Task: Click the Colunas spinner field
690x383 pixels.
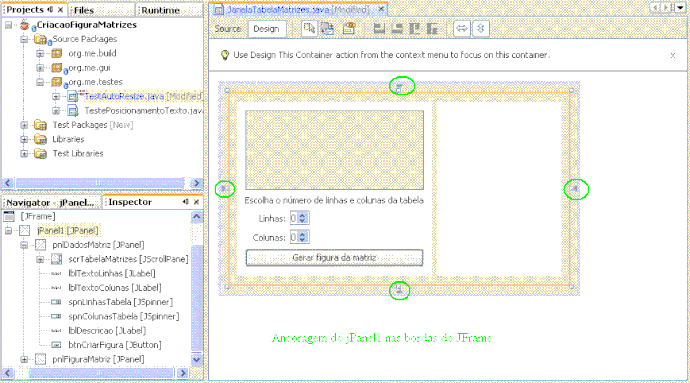Action: click(299, 237)
